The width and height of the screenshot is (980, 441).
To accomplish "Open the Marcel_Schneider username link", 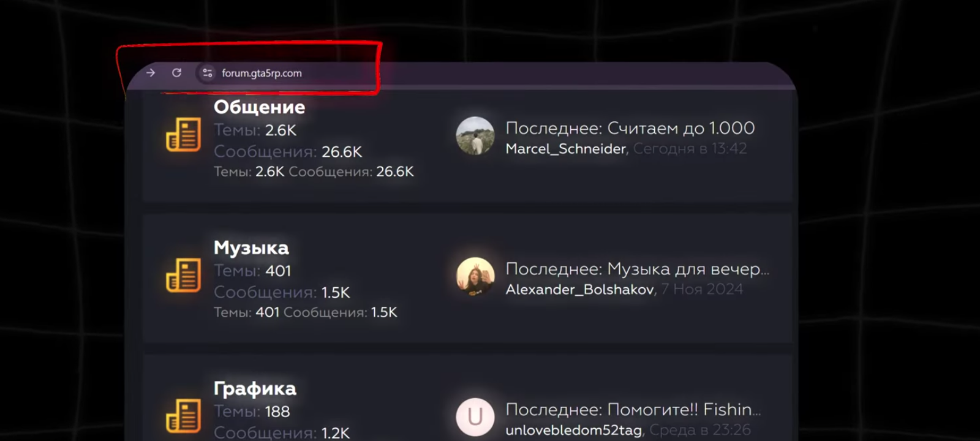I will pyautogui.click(x=565, y=149).
